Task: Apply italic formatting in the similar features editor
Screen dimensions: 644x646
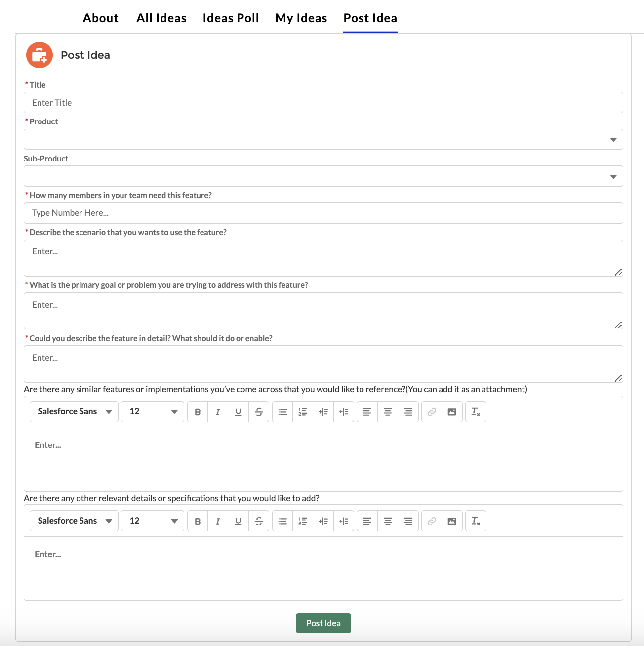Action: pyautogui.click(x=218, y=411)
